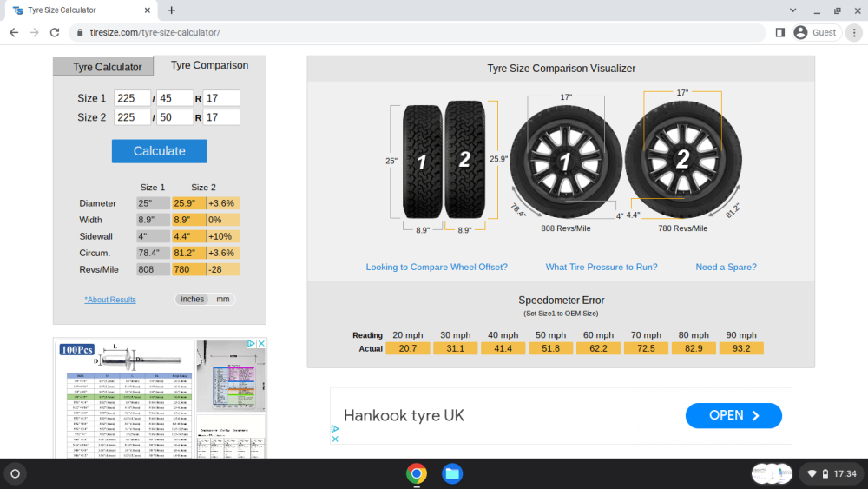
Task: Focus Size 2 aspect ratio field 50
Action: (175, 117)
